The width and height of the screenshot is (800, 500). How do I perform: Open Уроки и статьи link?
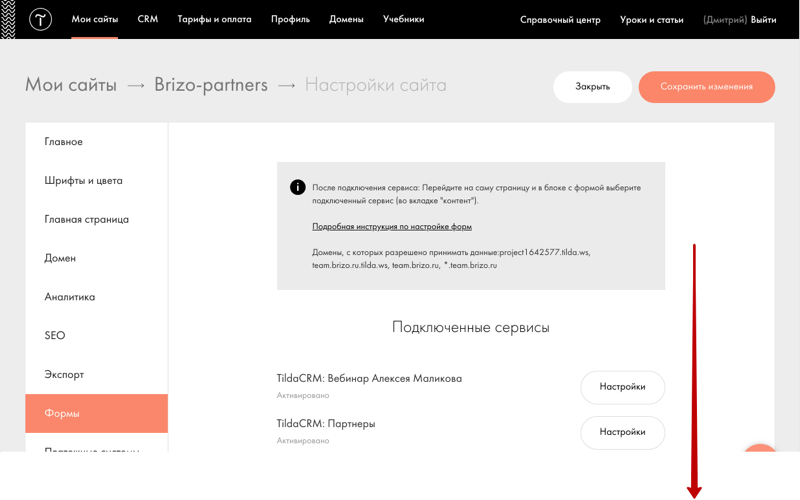pyautogui.click(x=652, y=20)
